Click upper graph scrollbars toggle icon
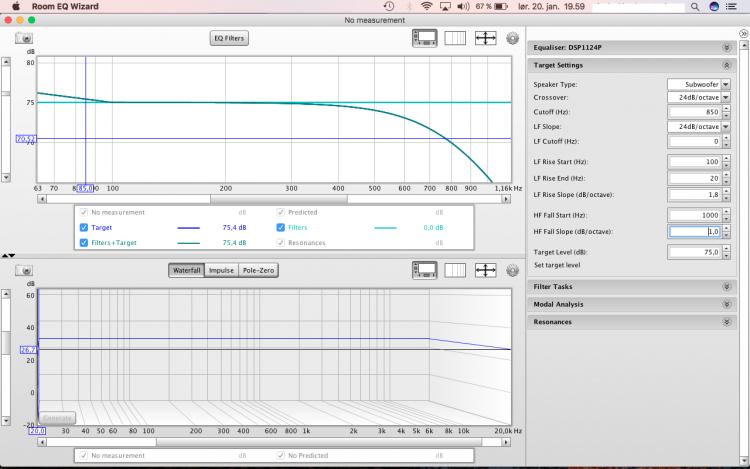The height and width of the screenshot is (469, 750). (x=425, y=38)
